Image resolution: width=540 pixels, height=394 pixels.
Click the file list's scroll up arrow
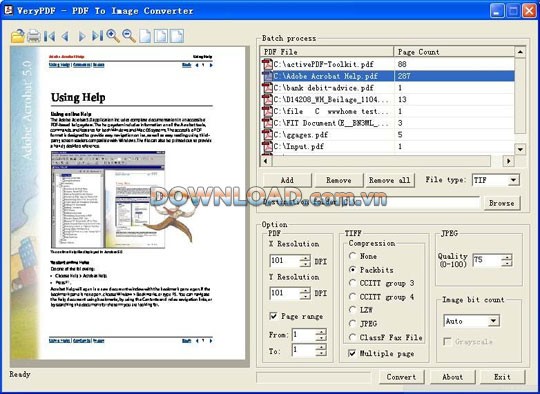pyautogui.click(x=520, y=52)
